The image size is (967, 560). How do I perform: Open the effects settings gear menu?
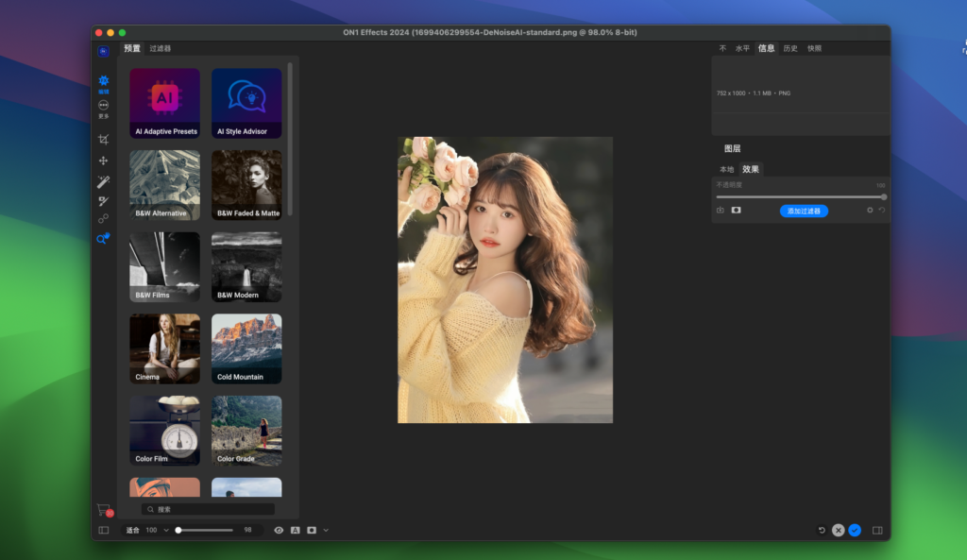(870, 211)
